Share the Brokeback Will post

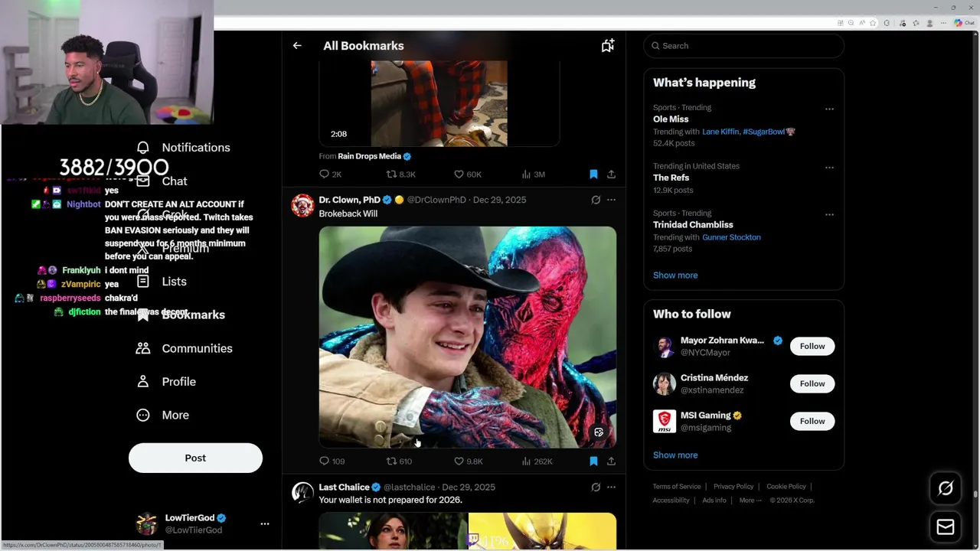pyautogui.click(x=611, y=461)
